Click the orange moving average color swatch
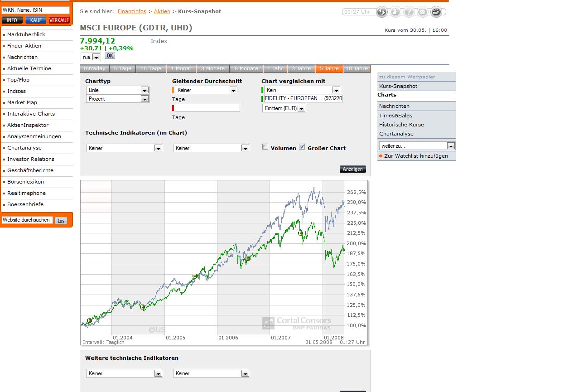This screenshot has width=564, height=392. click(174, 90)
